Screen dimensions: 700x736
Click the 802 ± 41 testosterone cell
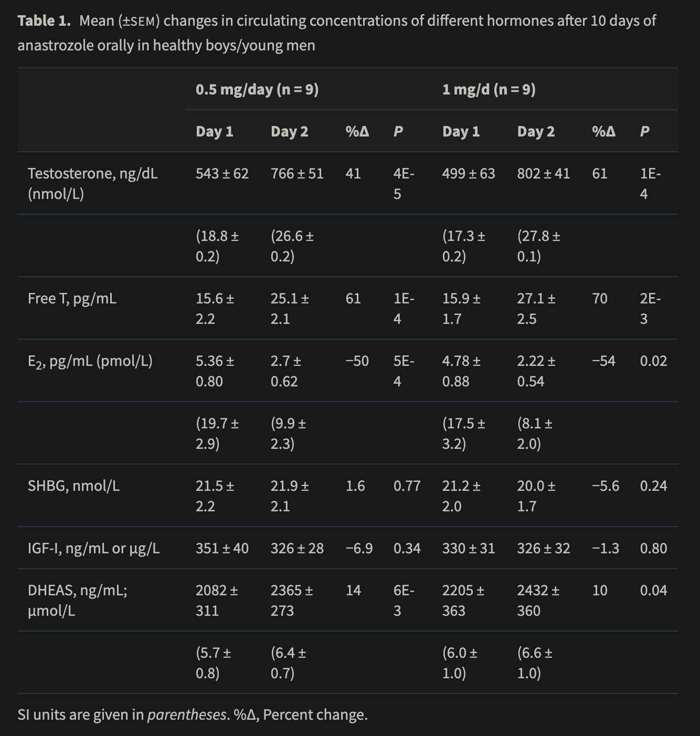(543, 173)
